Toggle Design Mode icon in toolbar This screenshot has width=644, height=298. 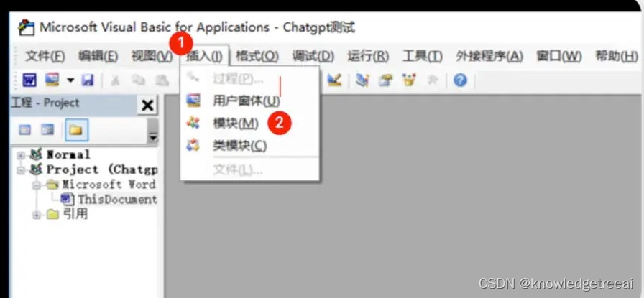coord(335,80)
